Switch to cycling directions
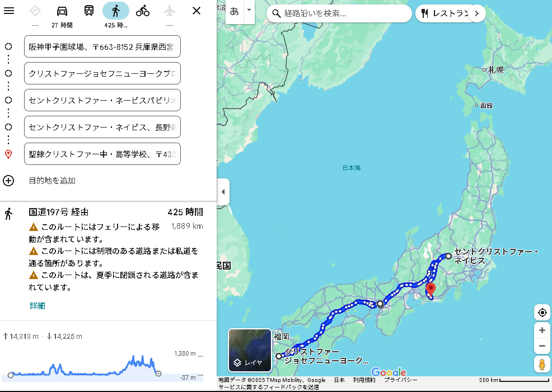552x392 pixels. pos(143,11)
